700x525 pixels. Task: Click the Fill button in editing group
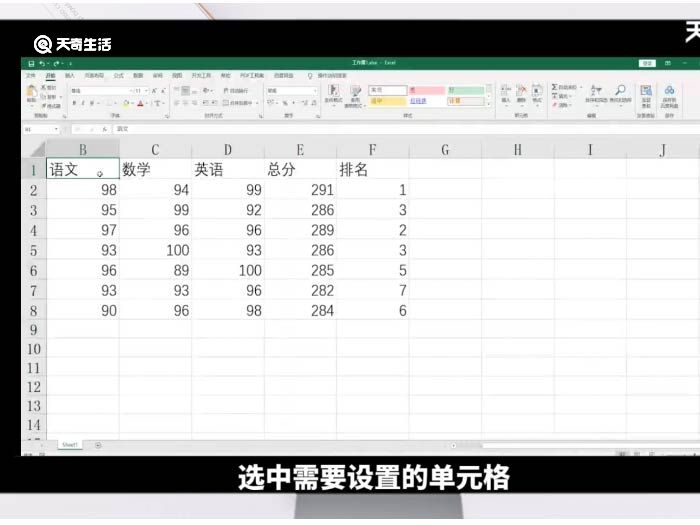pos(562,96)
